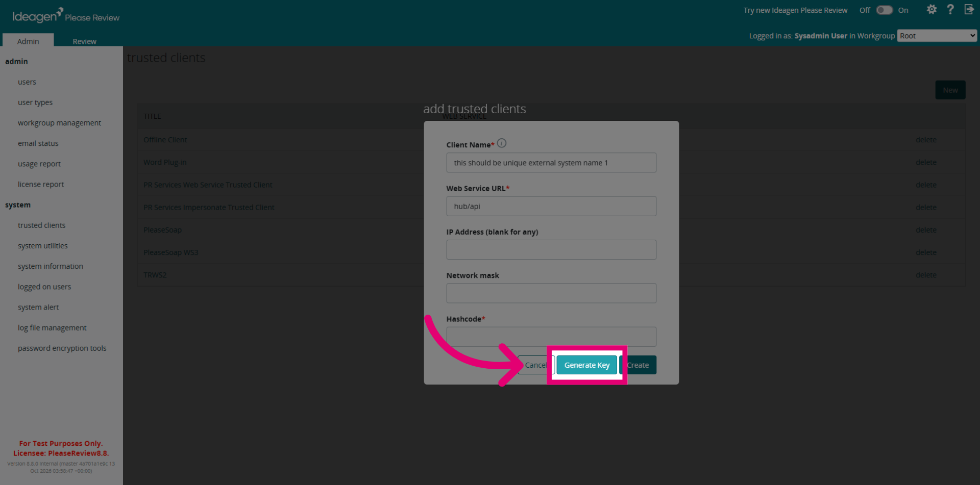
Task: Open PR Services Web Service Trusted Client
Action: coord(208,185)
